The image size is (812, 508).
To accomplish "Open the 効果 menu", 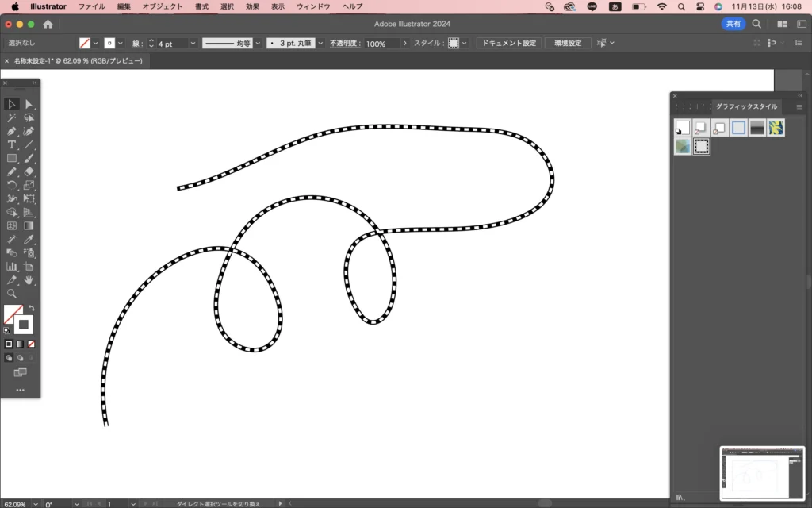I will tap(252, 6).
